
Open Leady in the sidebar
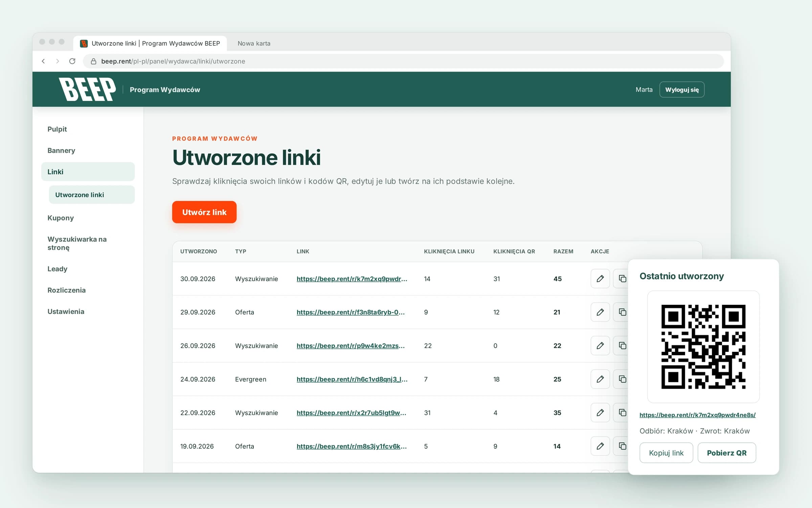(x=88, y=269)
